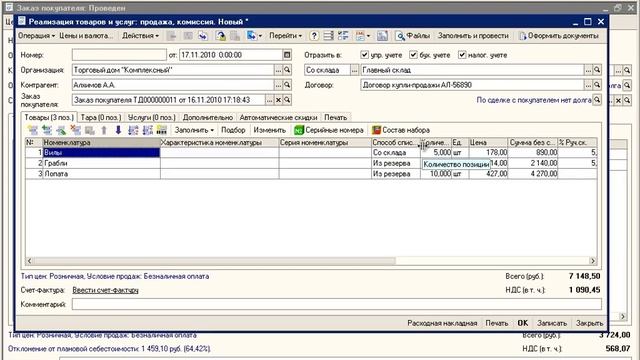Click the Подбор button
This screenshot has width=640, height=360.
pos(233,130)
